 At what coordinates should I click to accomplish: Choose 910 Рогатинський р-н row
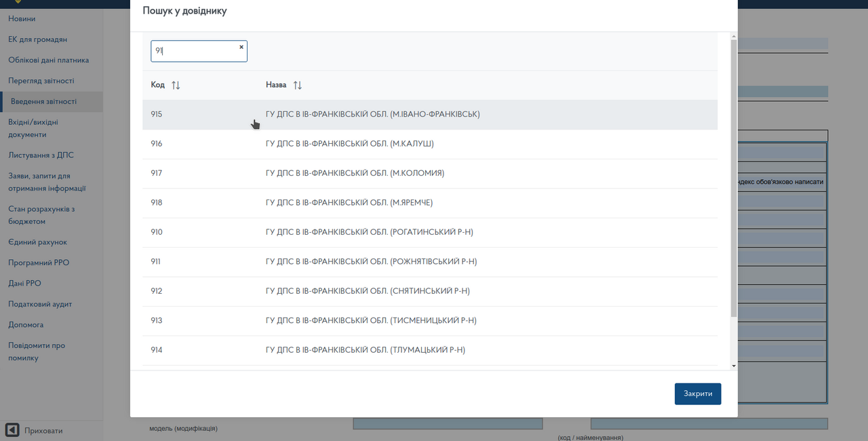[369, 232]
